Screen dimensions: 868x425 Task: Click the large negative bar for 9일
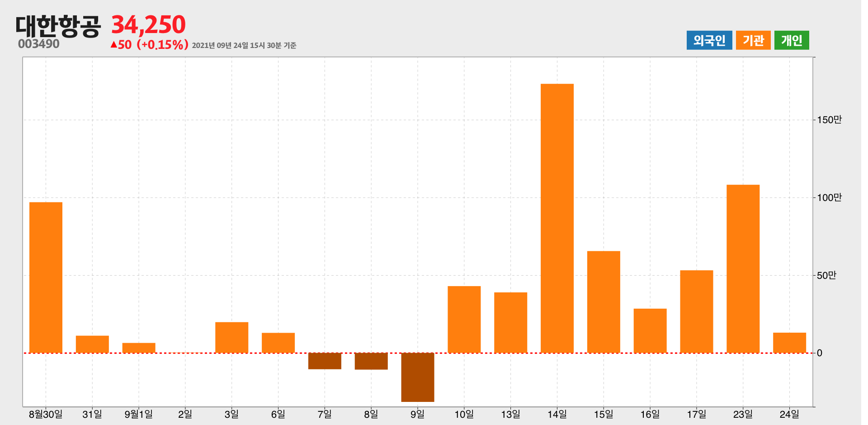(x=418, y=377)
